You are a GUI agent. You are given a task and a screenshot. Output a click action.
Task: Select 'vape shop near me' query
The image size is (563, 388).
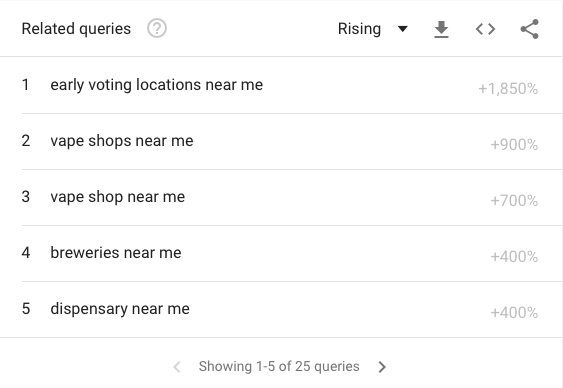(117, 197)
